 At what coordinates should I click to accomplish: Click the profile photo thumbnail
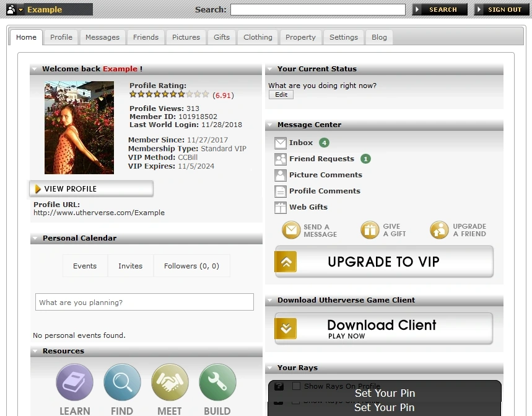click(x=79, y=127)
